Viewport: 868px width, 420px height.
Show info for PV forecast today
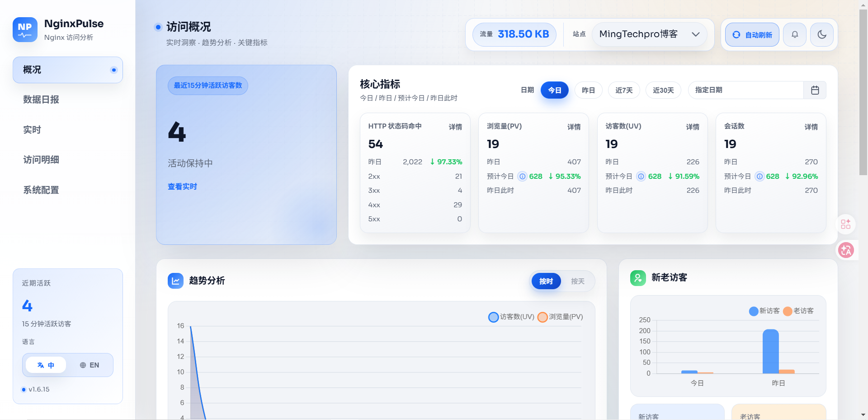point(523,177)
